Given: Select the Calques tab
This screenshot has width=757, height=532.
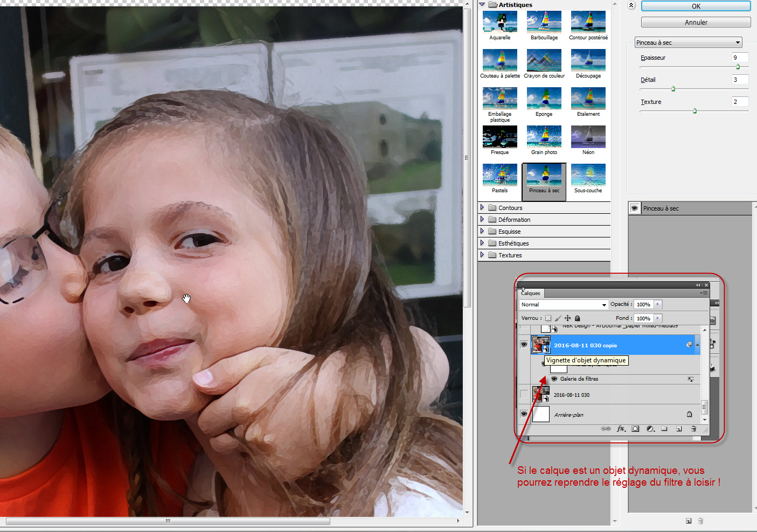Looking at the screenshot, I should coord(531,293).
